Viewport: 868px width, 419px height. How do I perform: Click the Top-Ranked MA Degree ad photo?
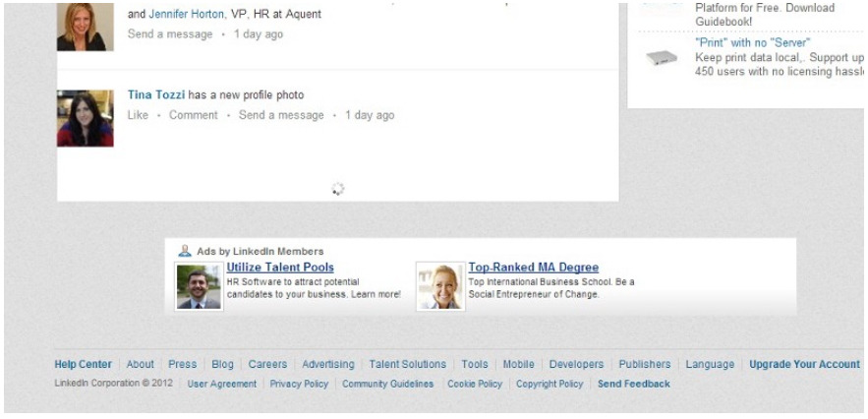click(440, 286)
